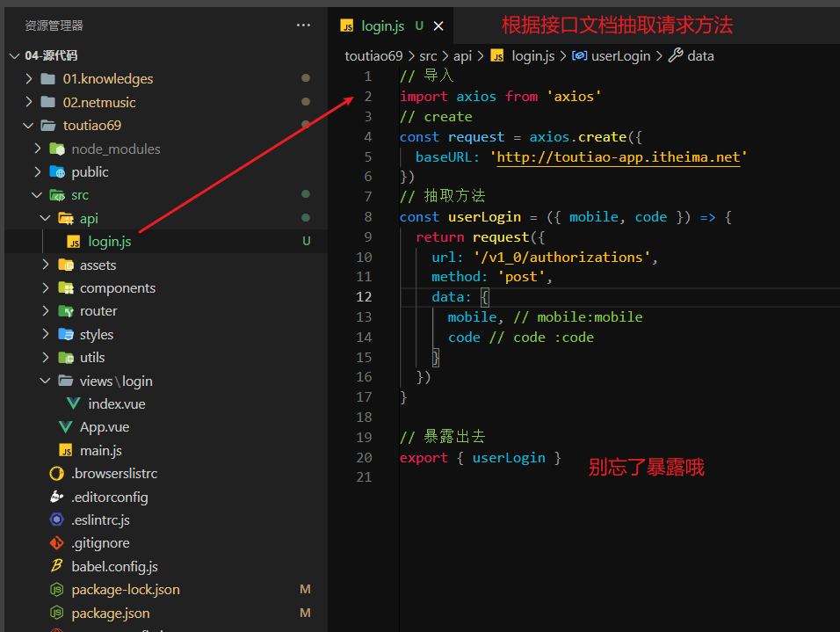Click the node_modules folder icon
Image resolution: width=840 pixels, height=632 pixels.
click(x=57, y=149)
